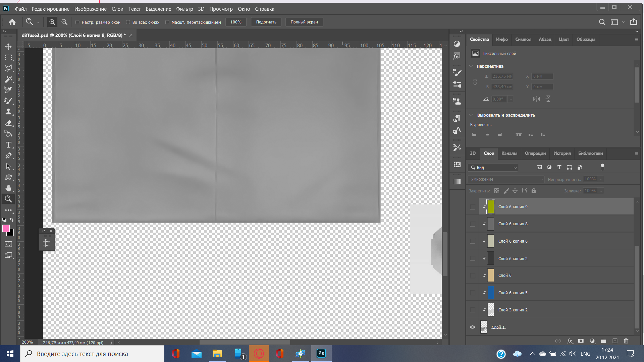Image resolution: width=644 pixels, height=362 pixels.
Task: Click the zoom out magnifier icon
Action: click(64, 22)
